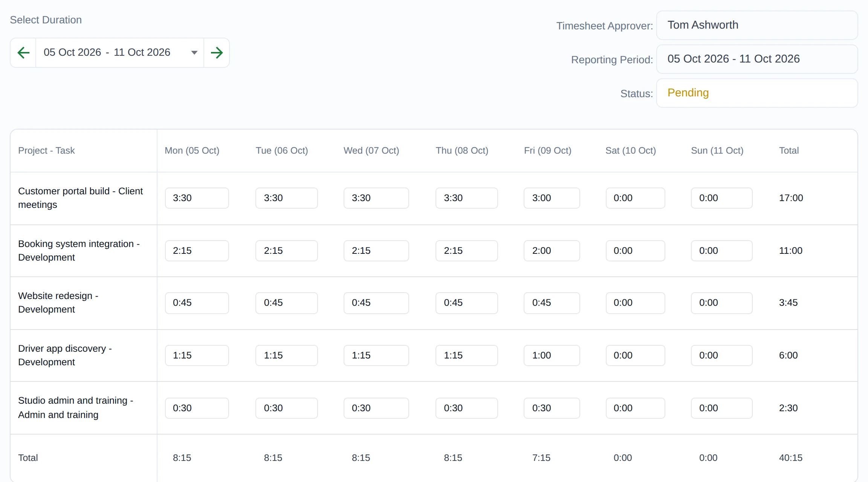Edit Thursday hours for Customer portal build

click(x=467, y=198)
